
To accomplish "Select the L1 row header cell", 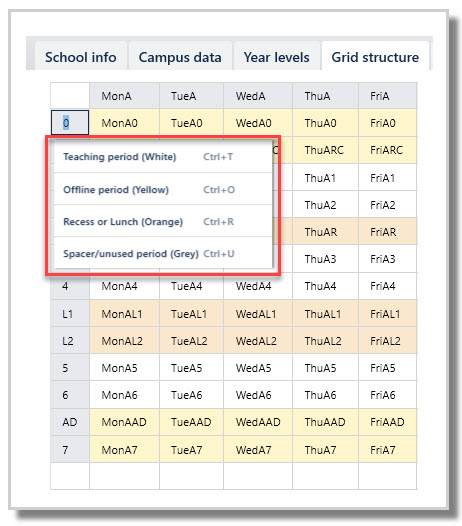I will pos(70,314).
